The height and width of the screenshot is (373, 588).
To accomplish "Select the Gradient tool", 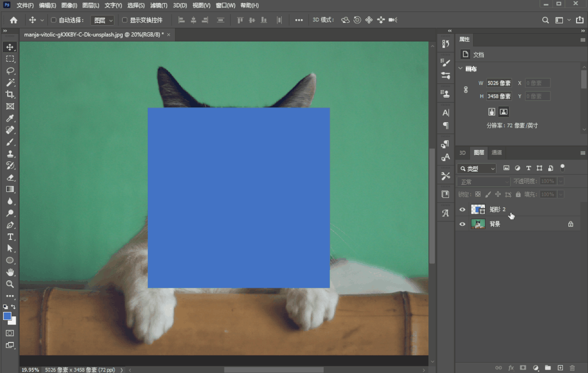I will (x=10, y=189).
